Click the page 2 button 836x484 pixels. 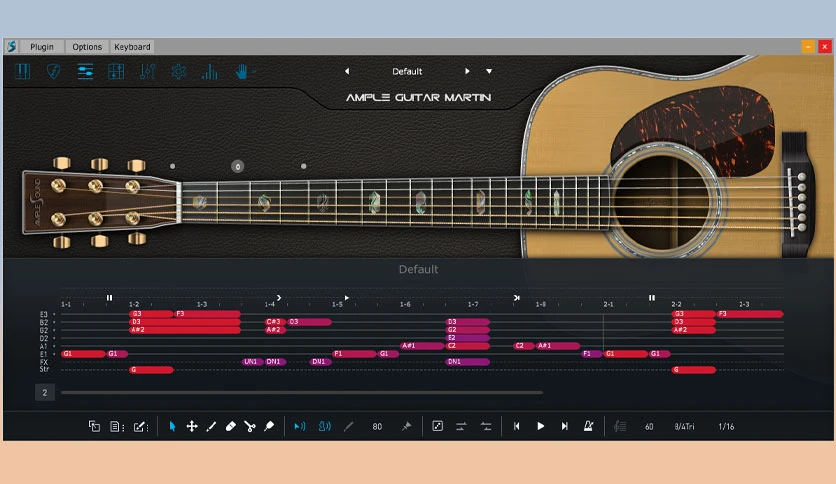[45, 393]
